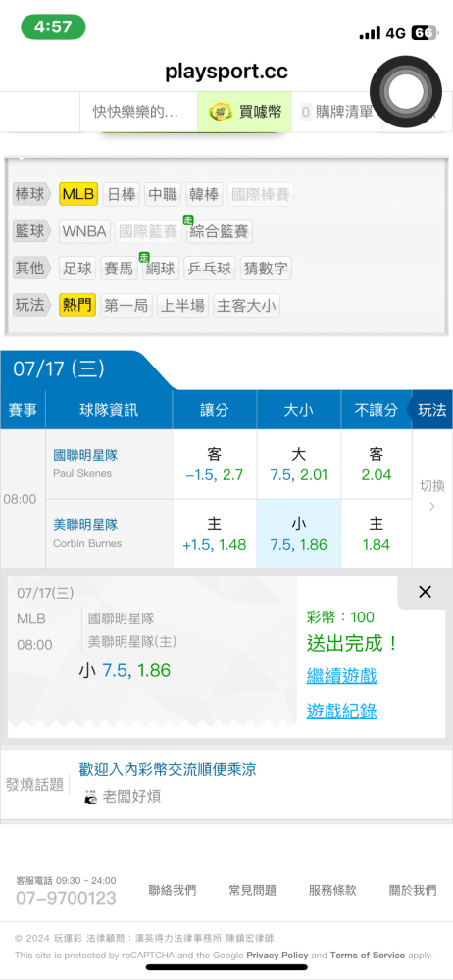
Task: Open the 快快樂樂的... user menu
Action: point(135,112)
